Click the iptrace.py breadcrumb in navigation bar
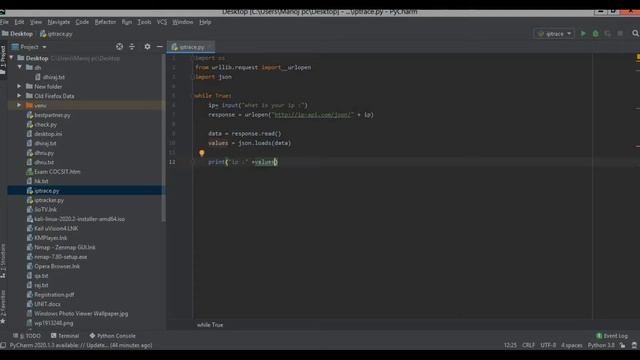The height and width of the screenshot is (360, 640). (56, 34)
